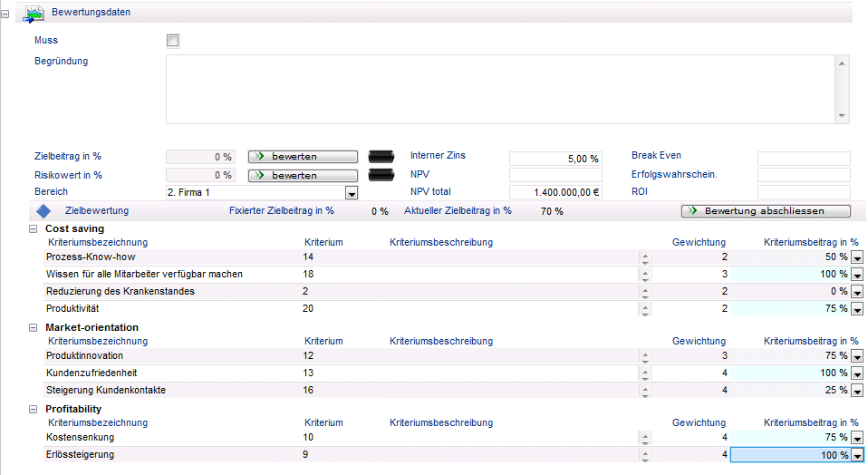Image resolution: width=868 pixels, height=475 pixels.
Task: Collapse the Profitability group
Action: point(34,409)
